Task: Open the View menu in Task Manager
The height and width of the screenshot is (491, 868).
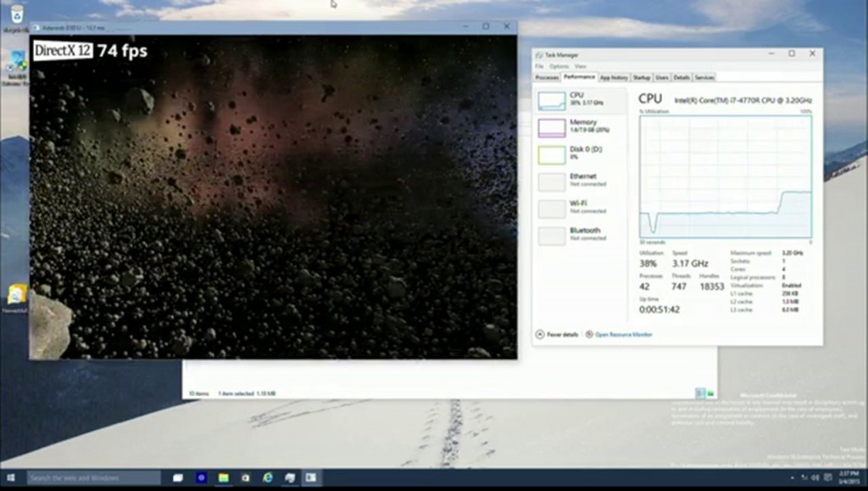Action: tap(580, 66)
